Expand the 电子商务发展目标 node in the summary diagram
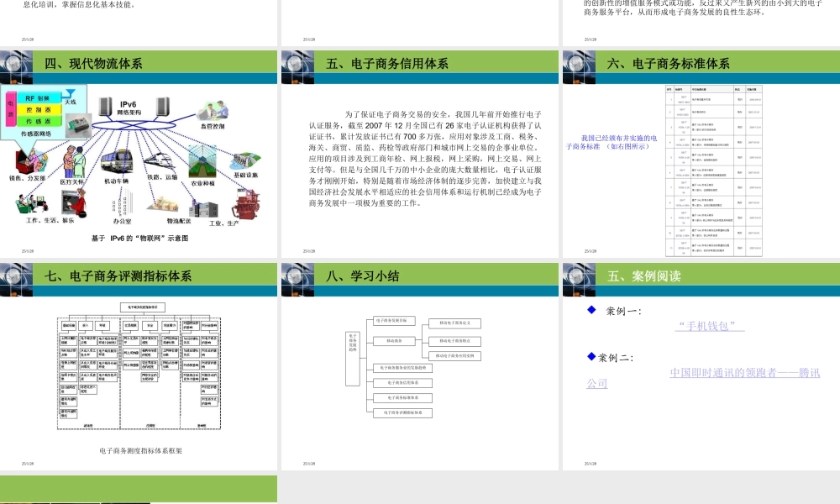The height and width of the screenshot is (504, 840). click(396, 321)
